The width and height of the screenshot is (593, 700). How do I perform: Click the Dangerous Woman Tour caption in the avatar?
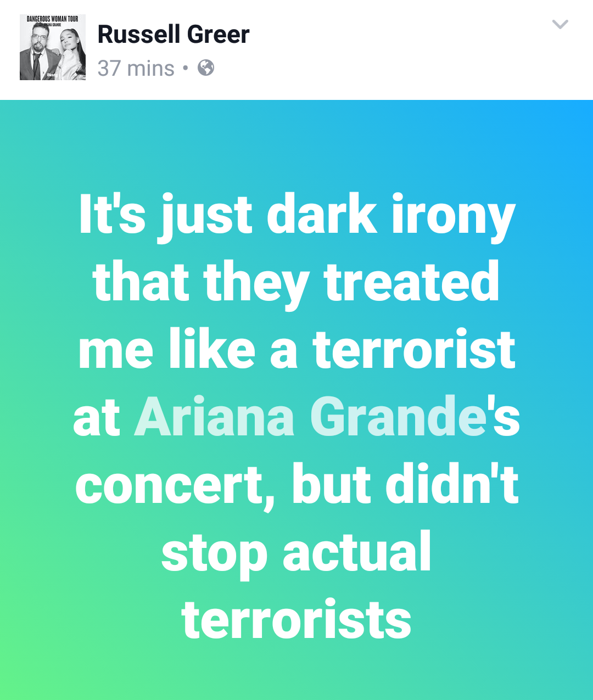coord(53,19)
